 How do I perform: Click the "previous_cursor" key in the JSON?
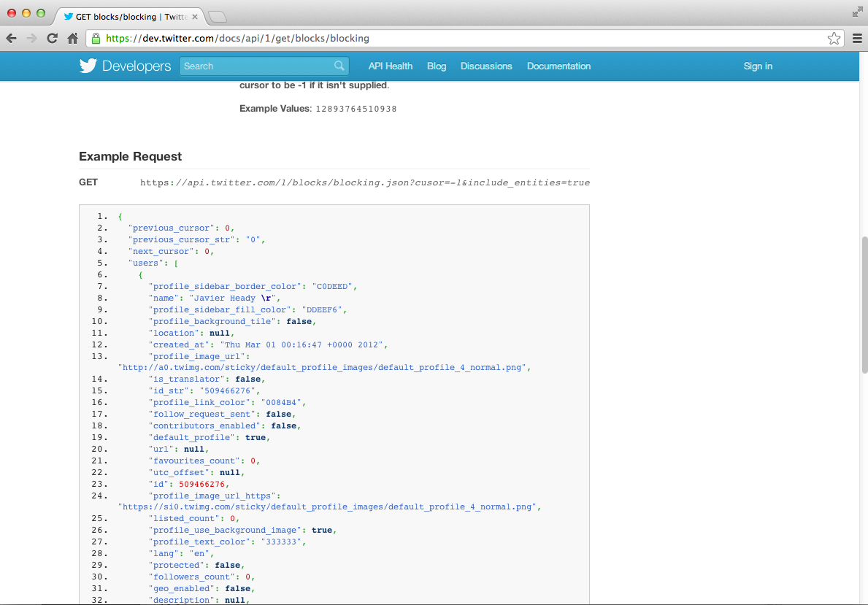click(171, 228)
